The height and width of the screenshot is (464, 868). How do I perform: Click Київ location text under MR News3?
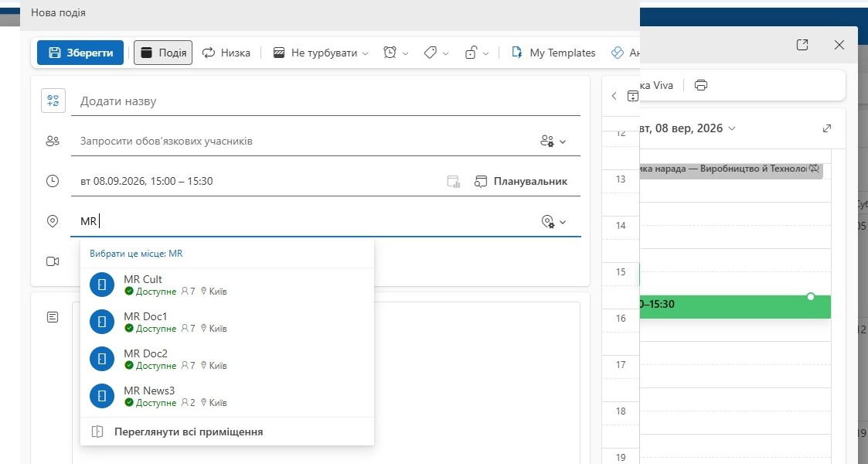[218, 403]
